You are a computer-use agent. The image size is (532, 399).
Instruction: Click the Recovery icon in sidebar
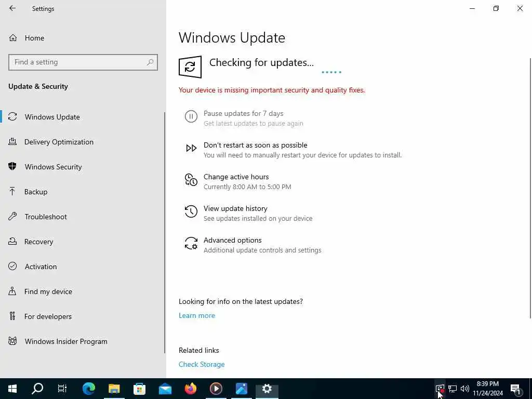[x=12, y=241]
